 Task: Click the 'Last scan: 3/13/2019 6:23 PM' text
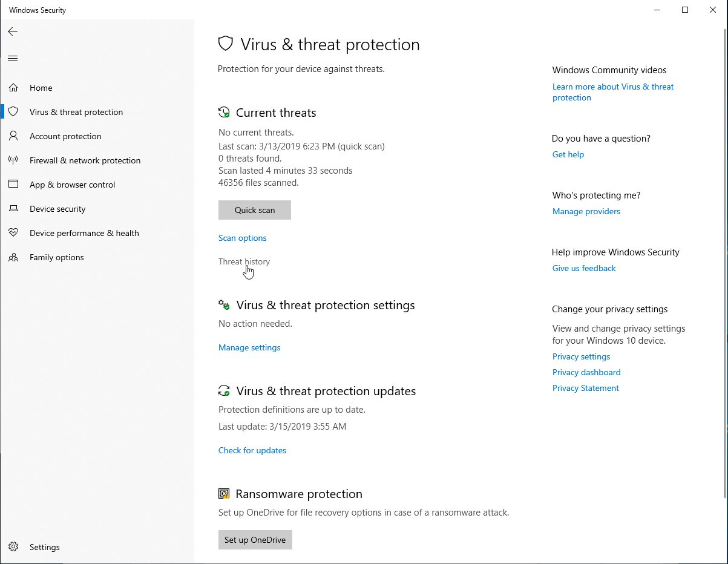pos(301,146)
